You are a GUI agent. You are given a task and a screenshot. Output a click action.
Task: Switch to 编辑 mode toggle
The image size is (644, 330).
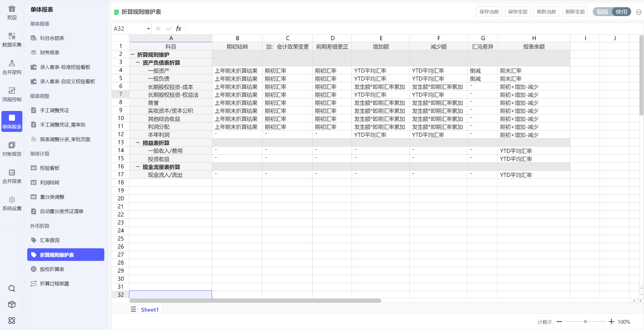click(602, 12)
